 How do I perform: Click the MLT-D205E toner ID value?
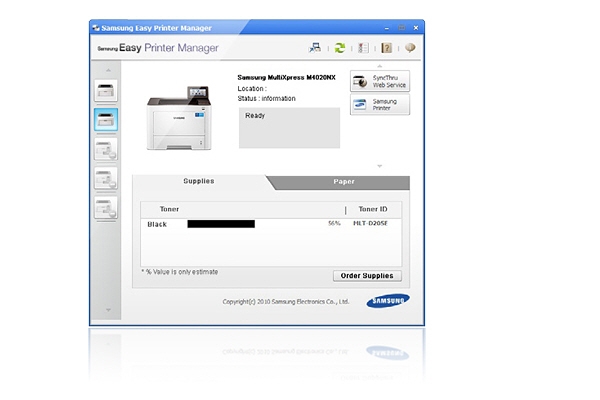pyautogui.click(x=370, y=223)
